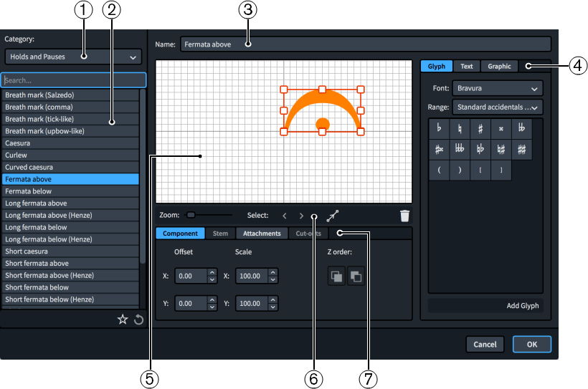Select Breath mark (Salzedo) in list
Viewport: 588px width, 389px height.
click(70, 95)
